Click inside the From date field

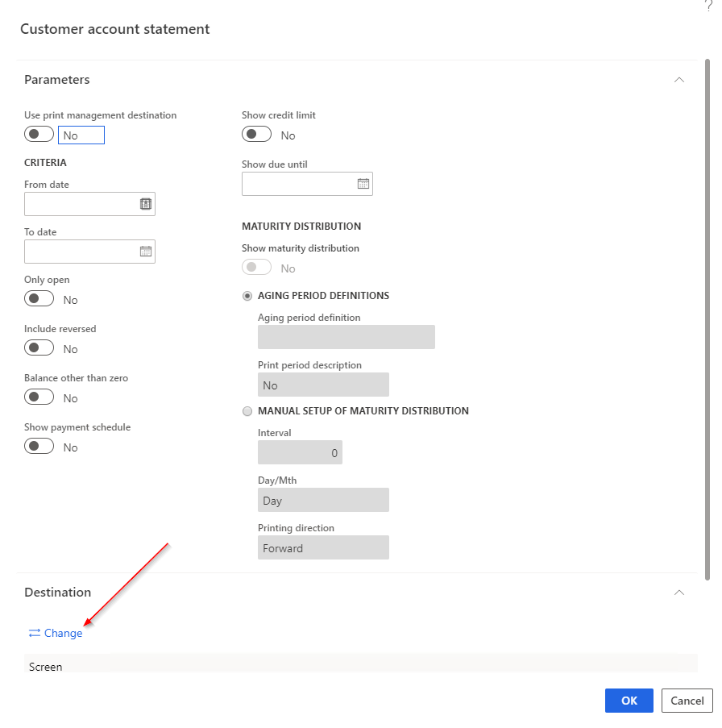pos(81,204)
